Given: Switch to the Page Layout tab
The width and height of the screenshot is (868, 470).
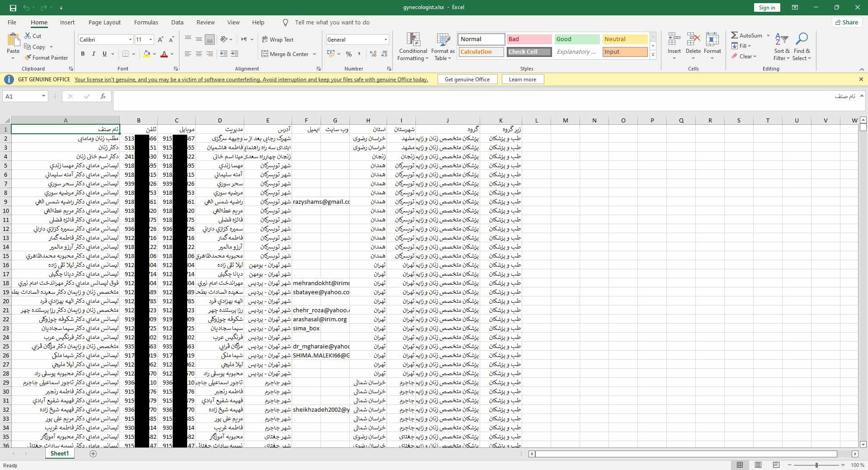Looking at the screenshot, I should point(104,23).
